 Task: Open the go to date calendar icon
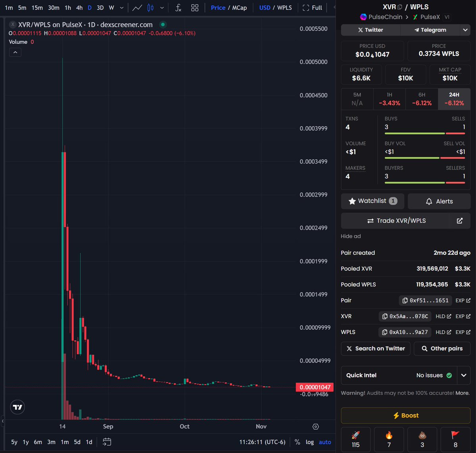[107, 441]
